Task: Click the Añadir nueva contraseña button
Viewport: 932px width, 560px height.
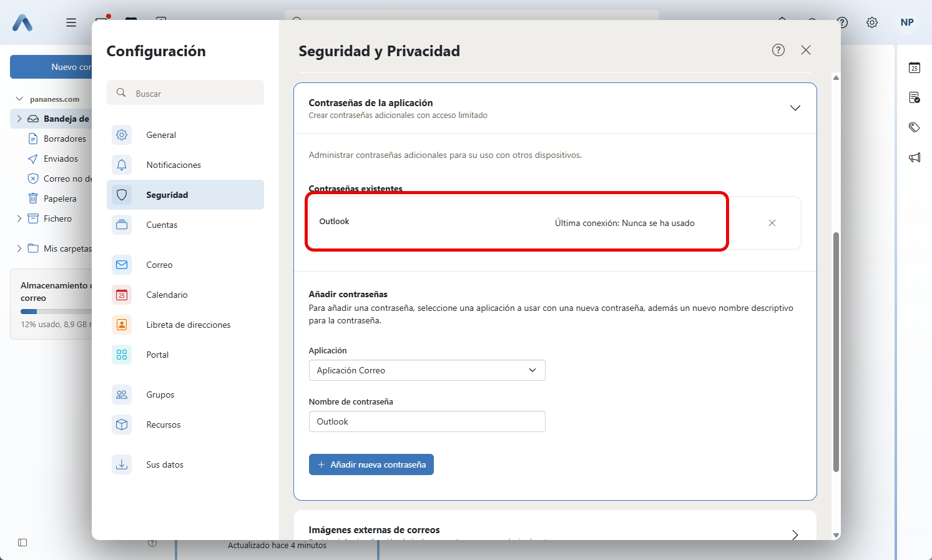Action: tap(371, 464)
